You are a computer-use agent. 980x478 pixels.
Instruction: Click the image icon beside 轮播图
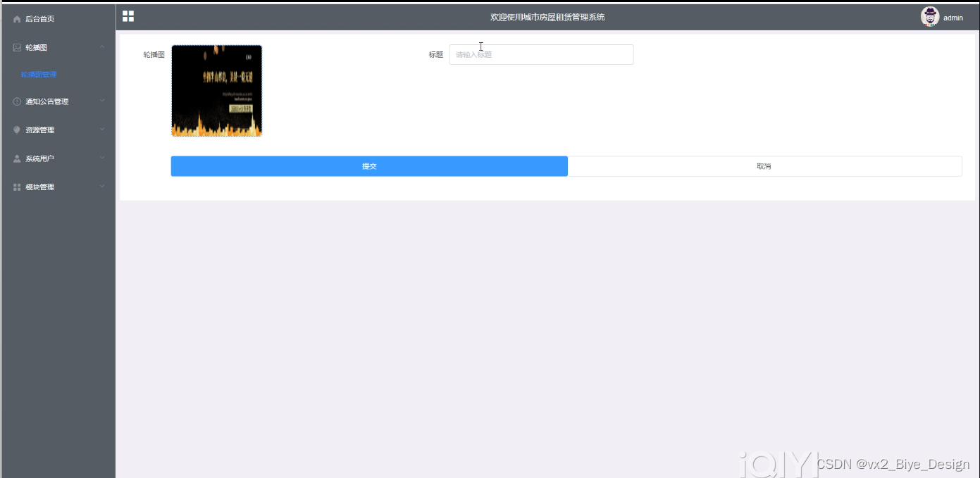[17, 48]
